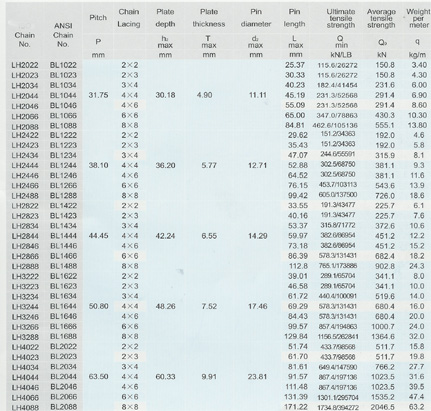Select pin diameter value 23.81
The image size is (431, 411).
[258, 377]
